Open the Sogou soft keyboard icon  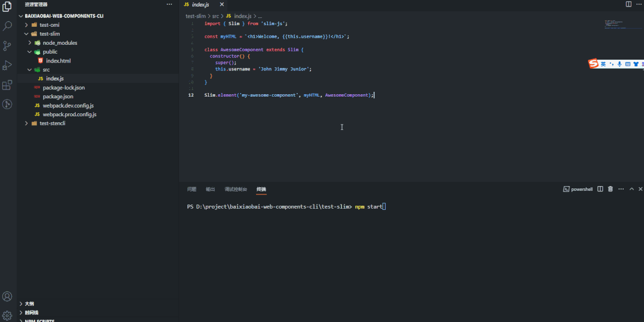coord(627,64)
